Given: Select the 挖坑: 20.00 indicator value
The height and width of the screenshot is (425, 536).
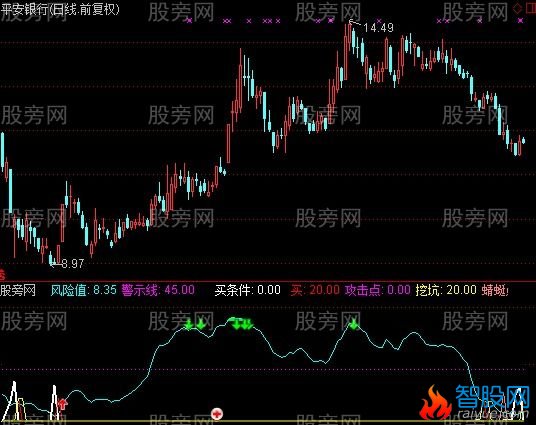Looking at the screenshot, I should point(446,290).
